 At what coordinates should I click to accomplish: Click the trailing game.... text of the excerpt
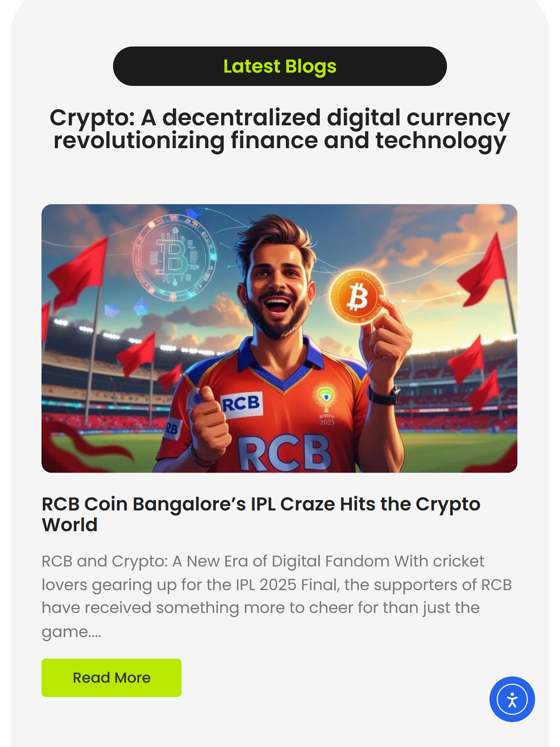(x=71, y=632)
